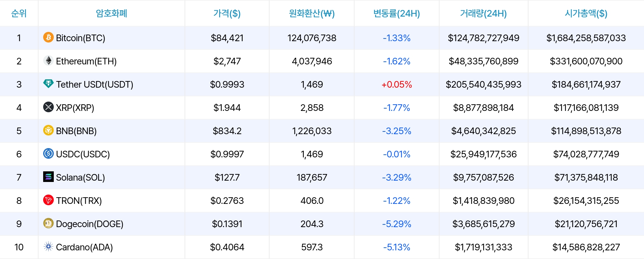This screenshot has height=259, width=644.
Task: Sort by 변동률(24H) column header
Action: (397, 13)
